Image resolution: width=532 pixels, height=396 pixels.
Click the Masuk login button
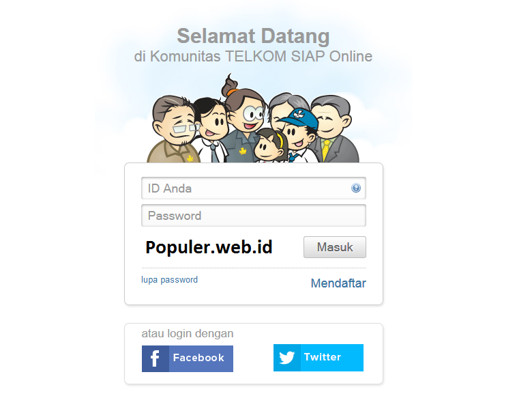pos(334,247)
